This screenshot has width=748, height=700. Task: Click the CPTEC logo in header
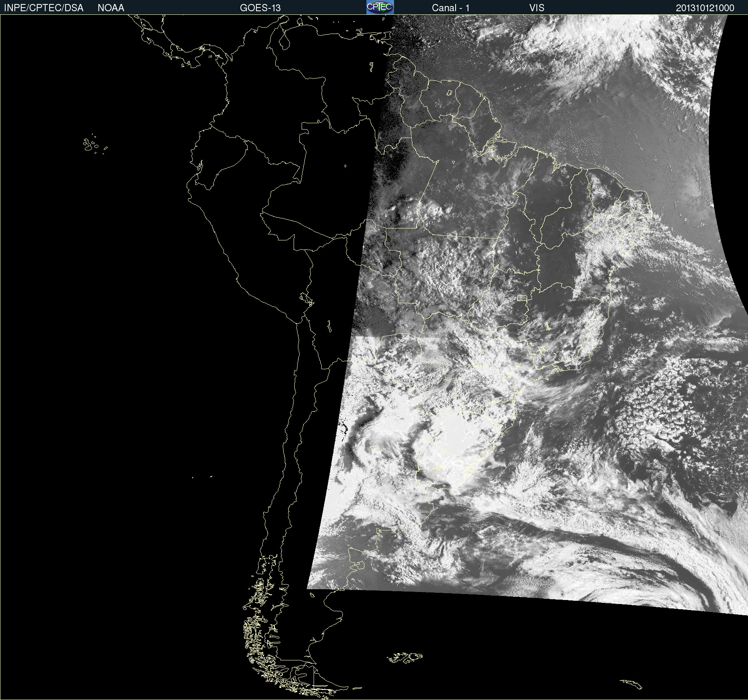point(380,7)
